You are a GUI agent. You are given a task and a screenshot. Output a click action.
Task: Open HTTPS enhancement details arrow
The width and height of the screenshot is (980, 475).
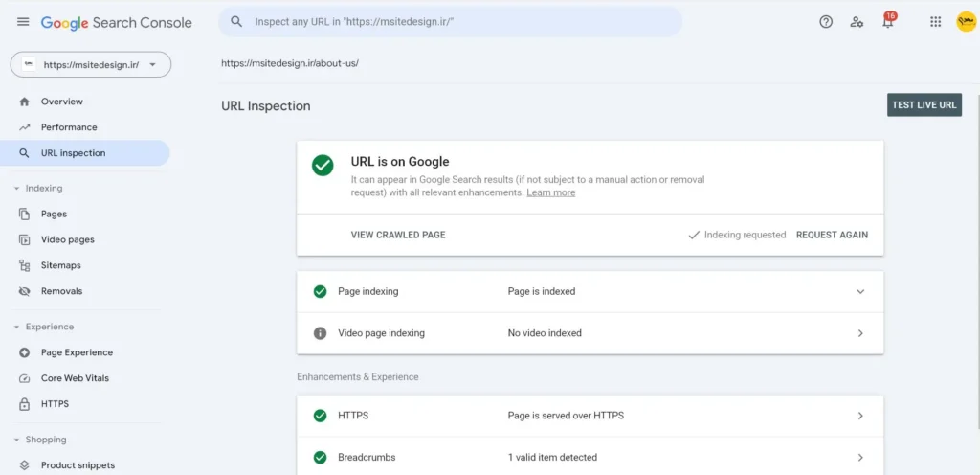pyautogui.click(x=860, y=416)
